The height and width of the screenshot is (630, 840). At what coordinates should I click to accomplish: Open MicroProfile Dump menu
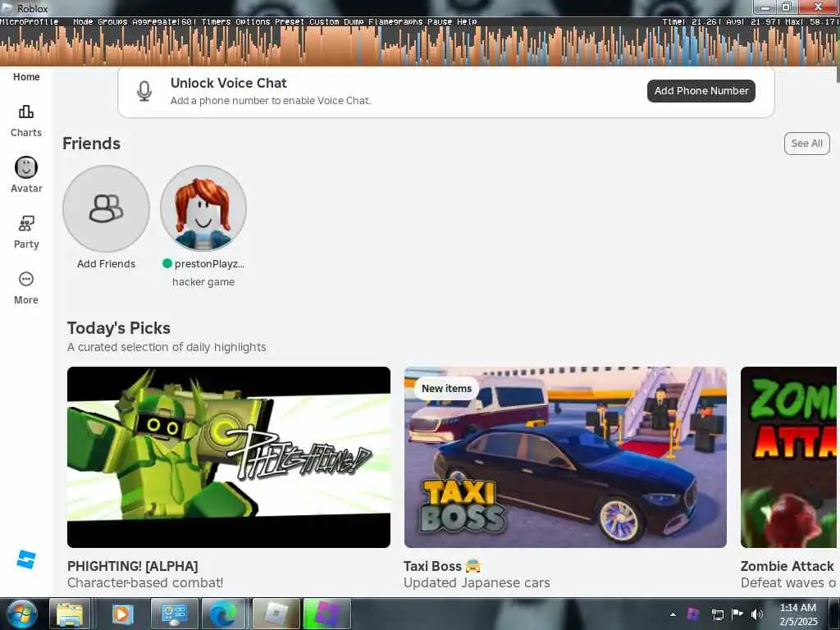354,22
